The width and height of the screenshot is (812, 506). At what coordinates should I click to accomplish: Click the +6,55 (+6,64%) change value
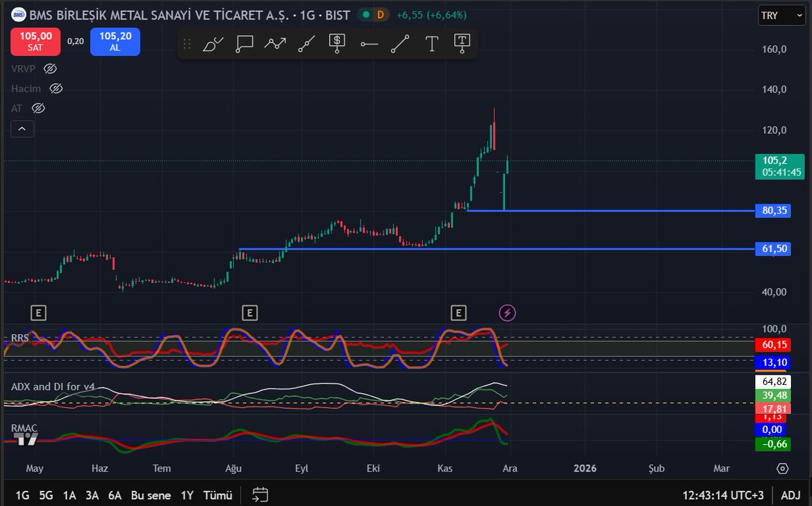tap(431, 14)
